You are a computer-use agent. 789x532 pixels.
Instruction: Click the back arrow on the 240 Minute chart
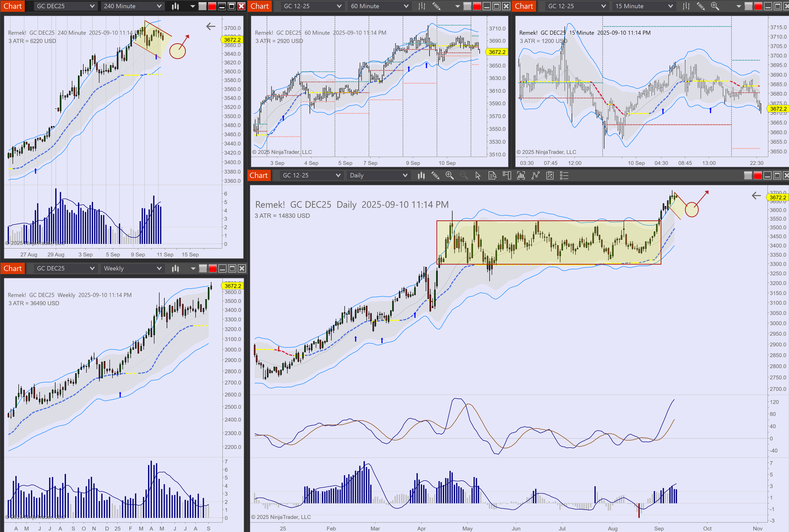[211, 27]
